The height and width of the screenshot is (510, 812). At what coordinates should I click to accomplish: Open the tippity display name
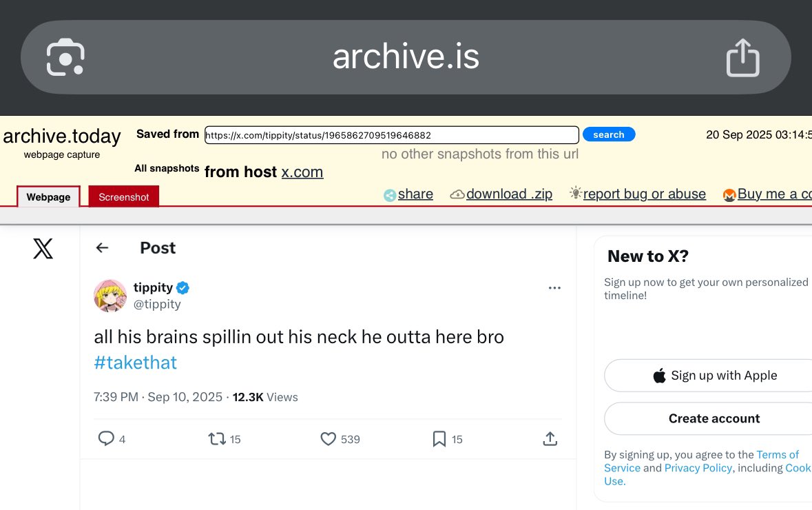[153, 287]
